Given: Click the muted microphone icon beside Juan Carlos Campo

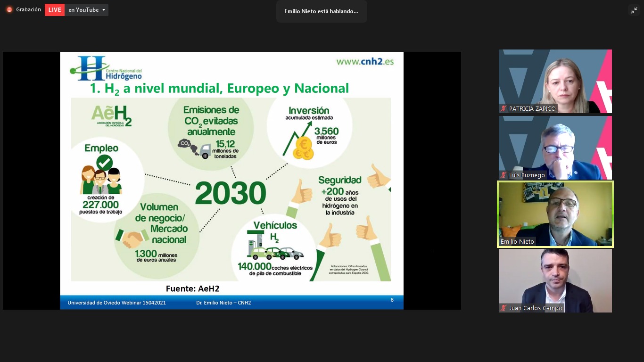Looking at the screenshot, I should click(504, 308).
